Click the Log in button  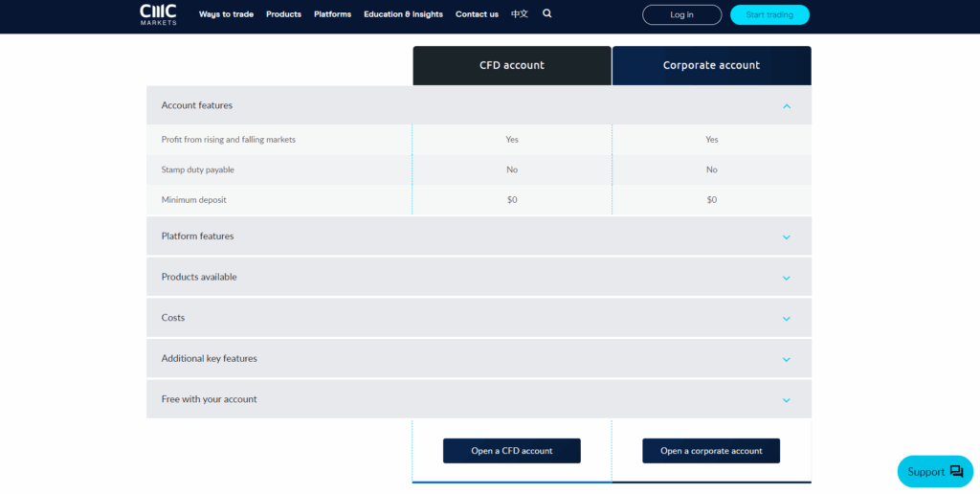click(681, 14)
